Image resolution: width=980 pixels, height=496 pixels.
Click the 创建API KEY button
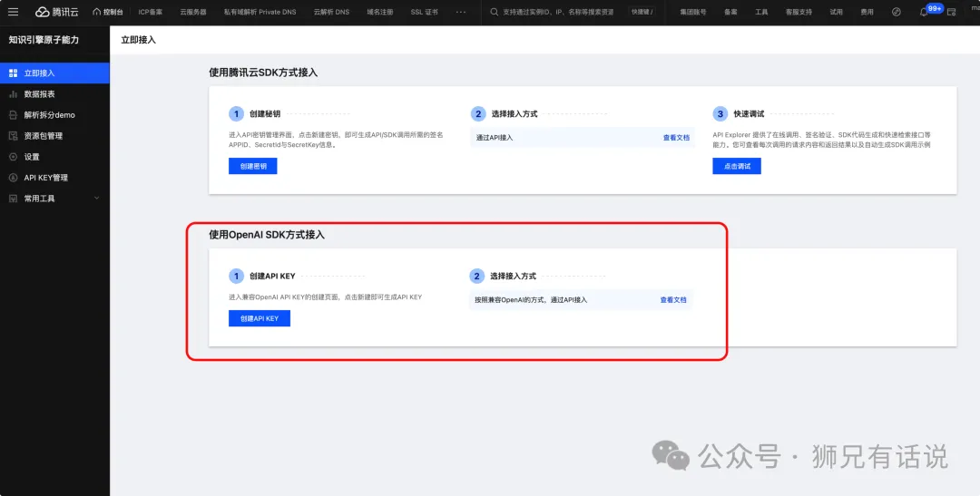point(260,318)
